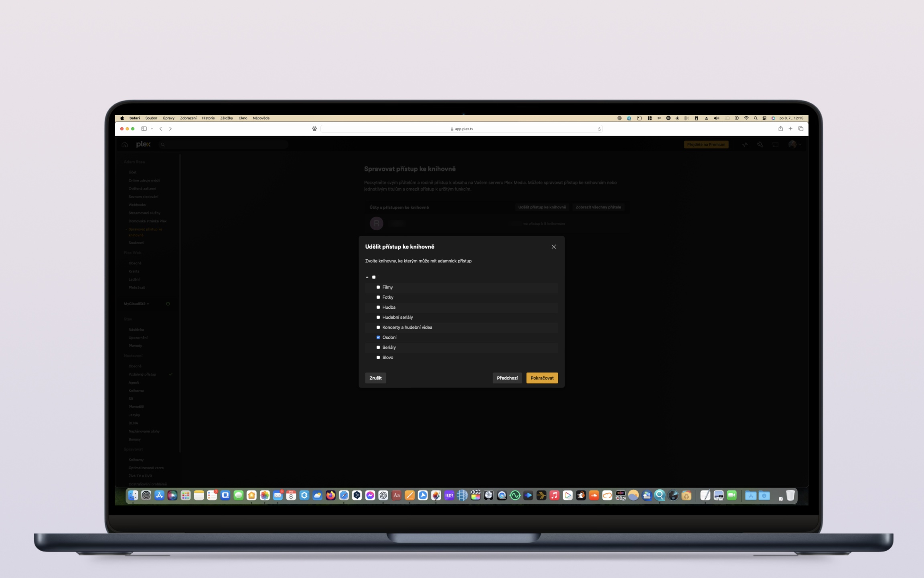Viewport: 924px width, 578px height.
Task: Click the Safari share icon
Action: [x=780, y=129]
